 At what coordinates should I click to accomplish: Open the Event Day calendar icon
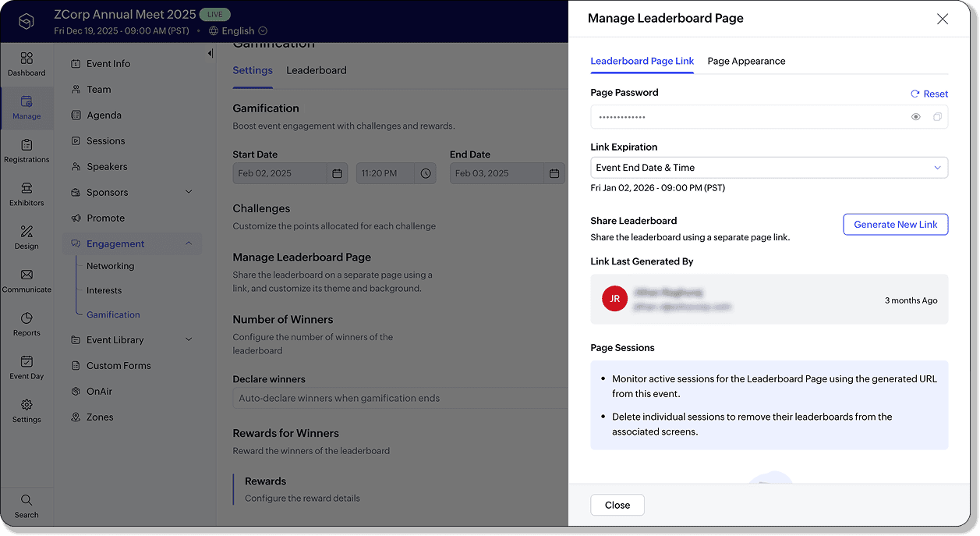click(27, 361)
